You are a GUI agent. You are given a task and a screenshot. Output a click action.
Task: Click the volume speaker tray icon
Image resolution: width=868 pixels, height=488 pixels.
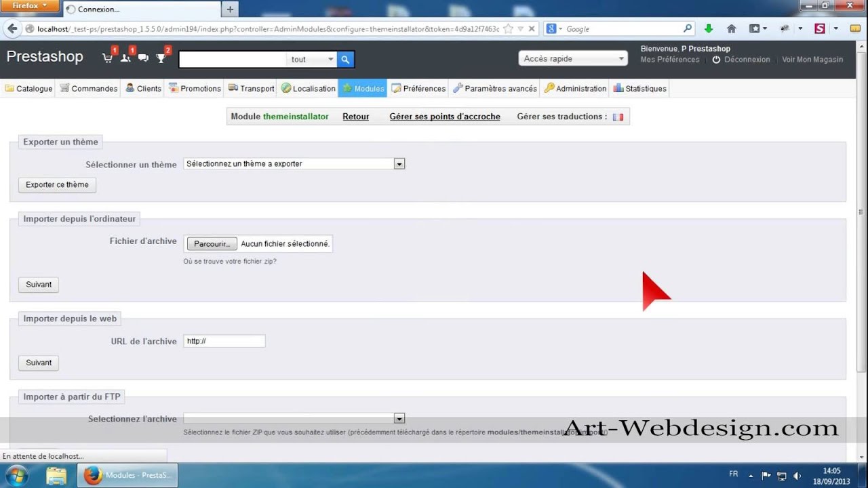[797, 476]
